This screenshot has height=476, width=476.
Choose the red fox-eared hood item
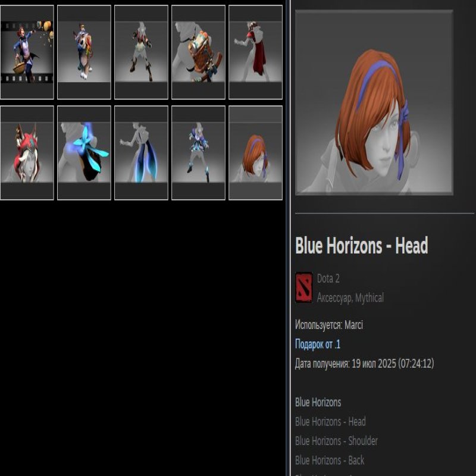tap(27, 153)
